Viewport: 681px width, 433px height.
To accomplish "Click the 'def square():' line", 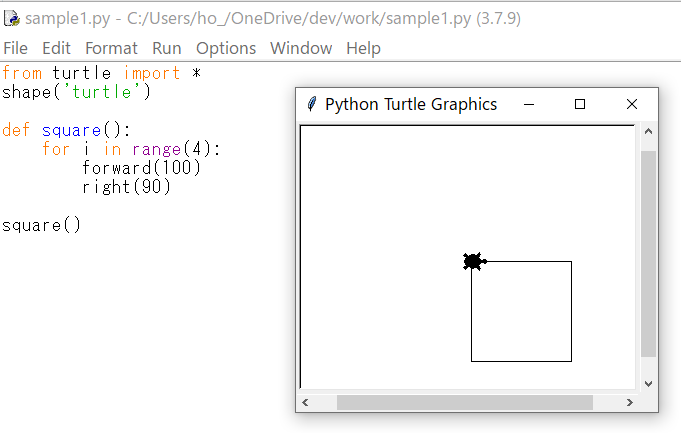I will point(66,130).
